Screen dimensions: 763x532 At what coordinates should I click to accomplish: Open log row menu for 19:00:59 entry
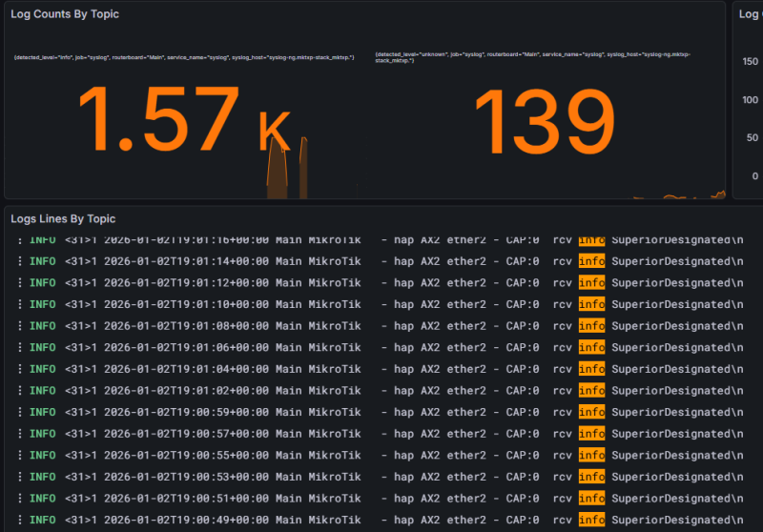tap(19, 412)
